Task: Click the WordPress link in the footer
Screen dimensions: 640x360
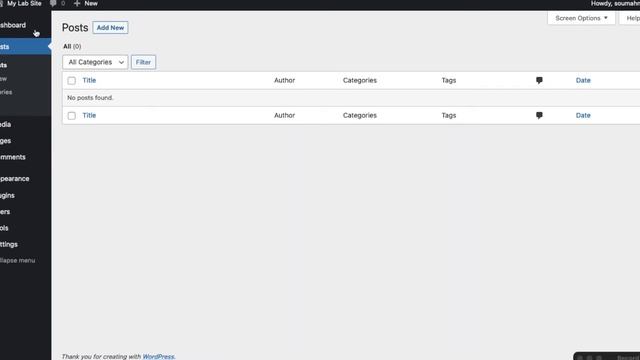Action: [x=158, y=357]
